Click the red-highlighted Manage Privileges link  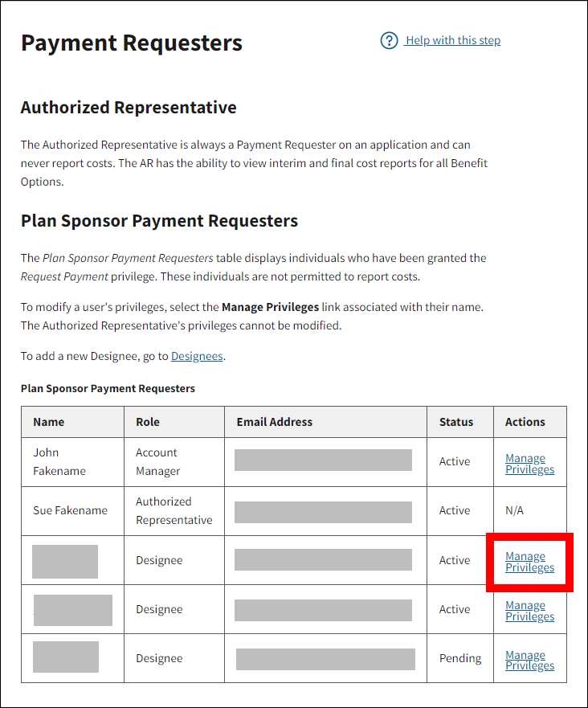click(529, 562)
